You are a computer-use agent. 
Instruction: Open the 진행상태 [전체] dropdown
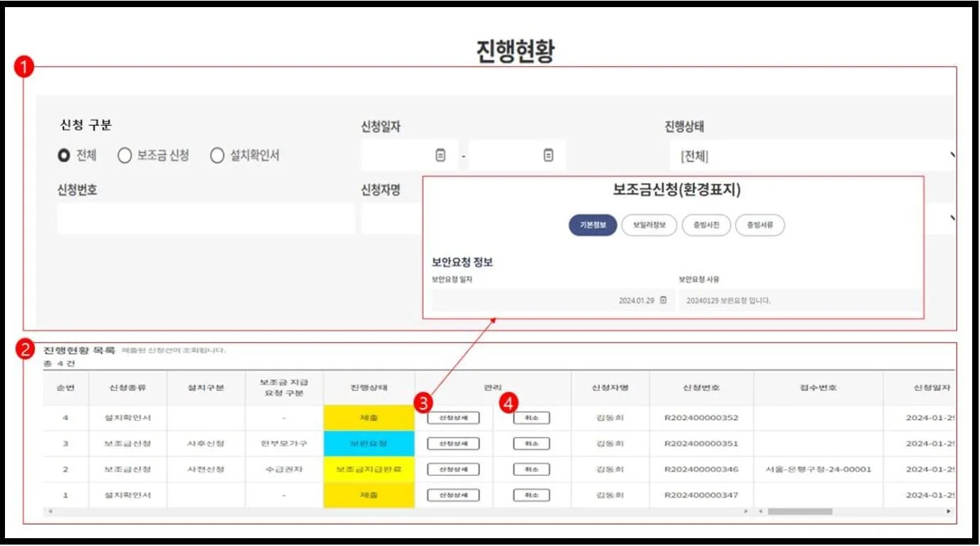point(813,156)
